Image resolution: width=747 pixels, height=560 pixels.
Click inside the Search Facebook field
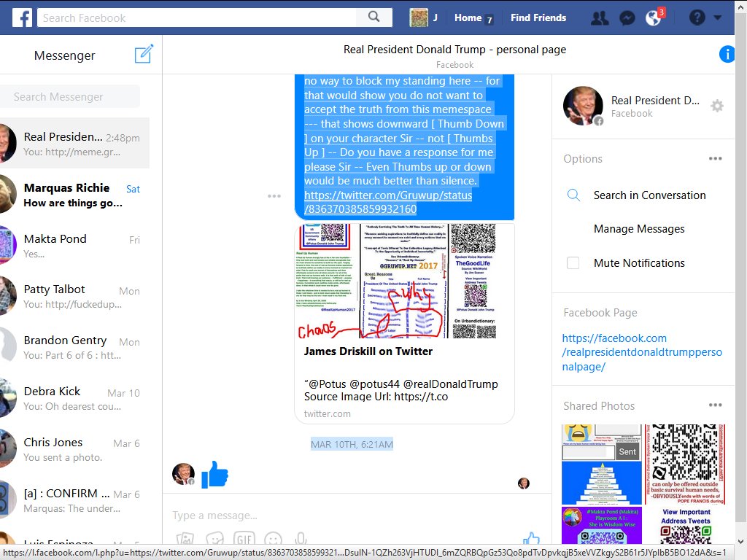[x=196, y=17]
